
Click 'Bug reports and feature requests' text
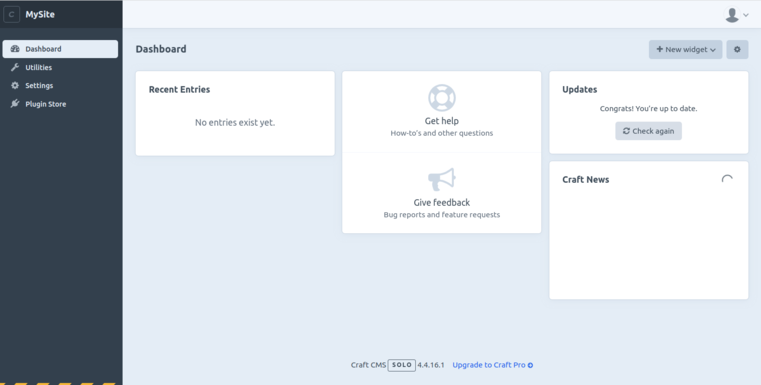442,215
